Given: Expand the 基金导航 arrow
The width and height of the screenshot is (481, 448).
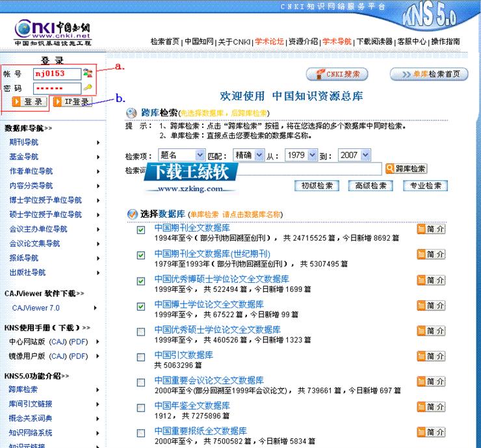Looking at the screenshot, I should tap(98, 157).
